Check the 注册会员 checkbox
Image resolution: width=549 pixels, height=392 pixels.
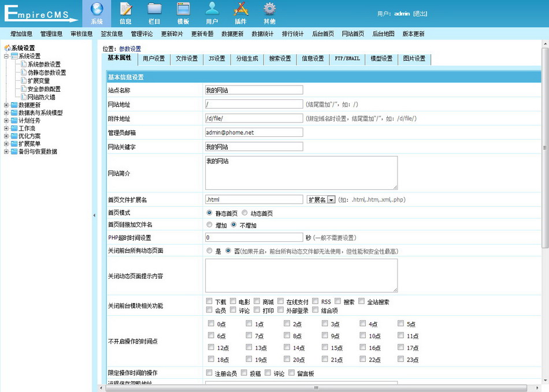coord(209,373)
